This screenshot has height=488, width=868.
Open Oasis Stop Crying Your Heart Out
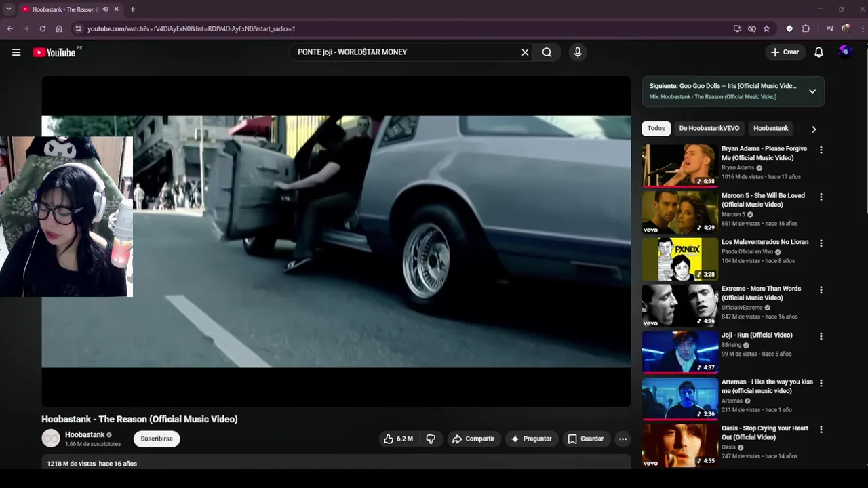coord(679,445)
